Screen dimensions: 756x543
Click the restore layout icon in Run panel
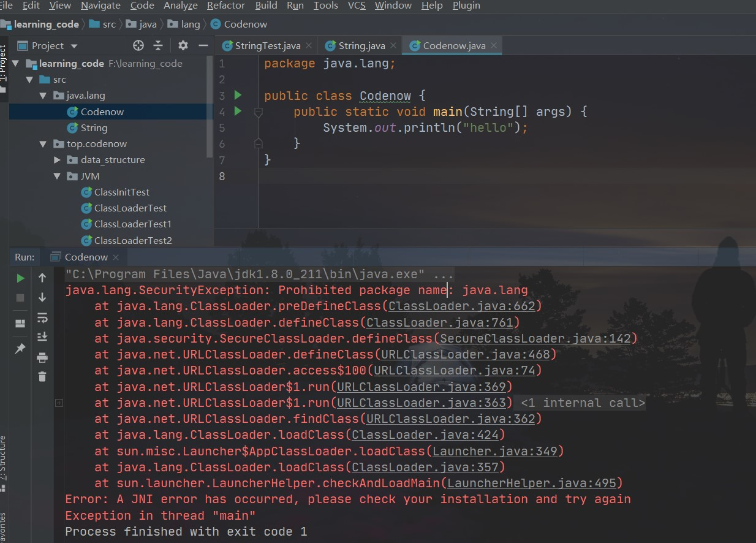(x=20, y=323)
